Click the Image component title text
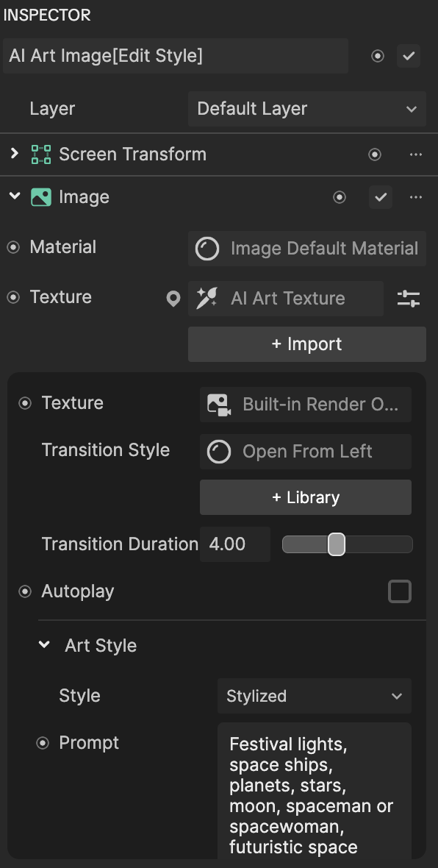This screenshot has height=868, width=438. [x=84, y=198]
